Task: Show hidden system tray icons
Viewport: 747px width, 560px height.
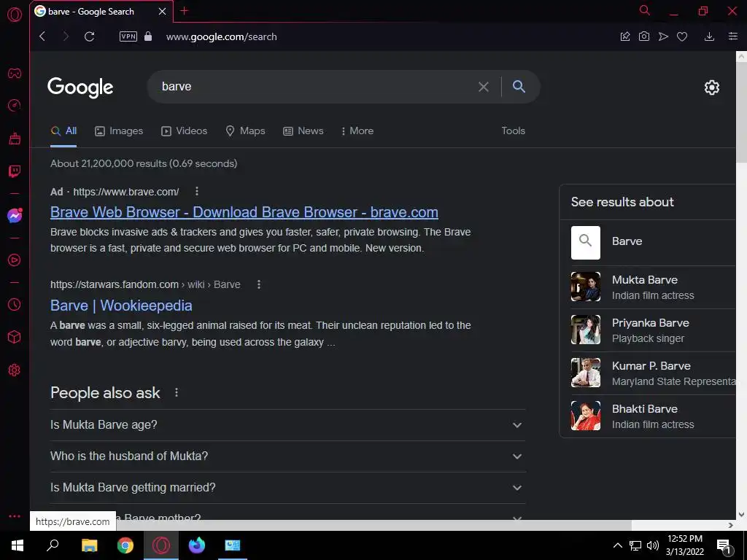Action: point(617,545)
